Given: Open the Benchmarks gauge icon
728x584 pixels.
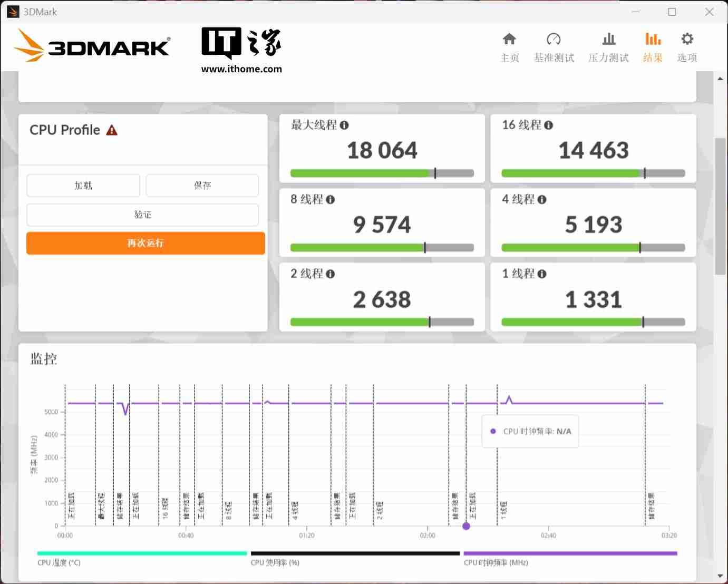Looking at the screenshot, I should [x=554, y=40].
